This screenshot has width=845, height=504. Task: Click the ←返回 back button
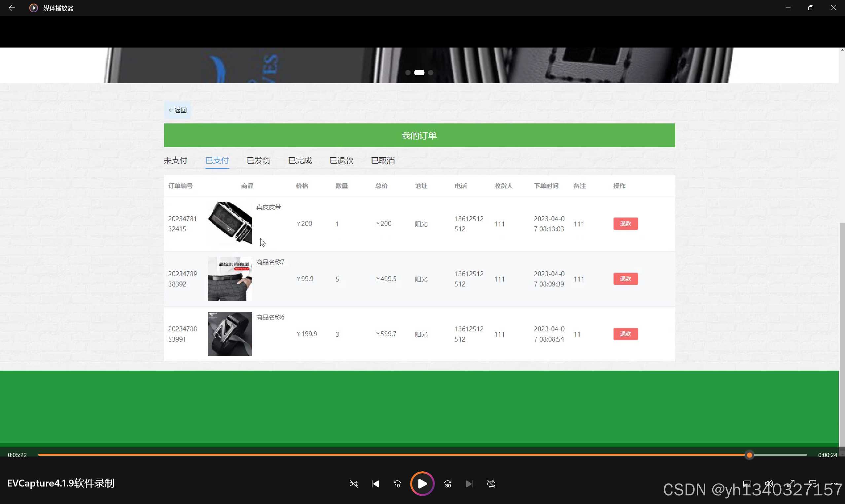177,110
